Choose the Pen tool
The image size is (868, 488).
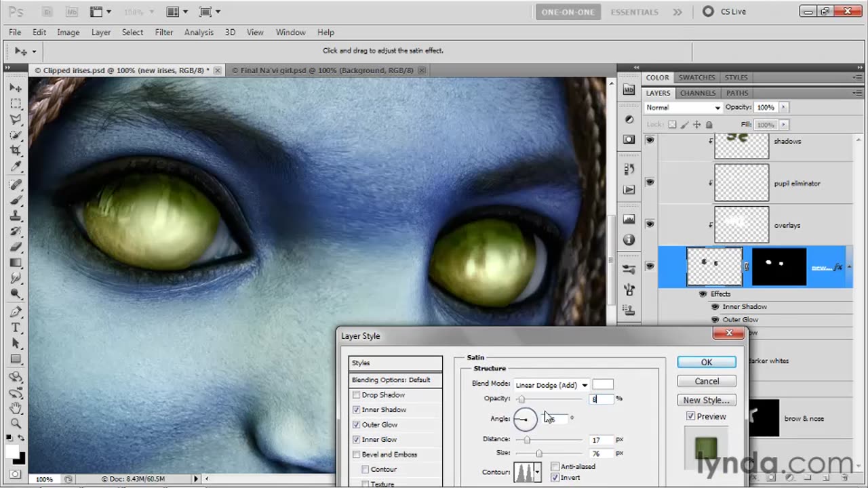point(16,312)
